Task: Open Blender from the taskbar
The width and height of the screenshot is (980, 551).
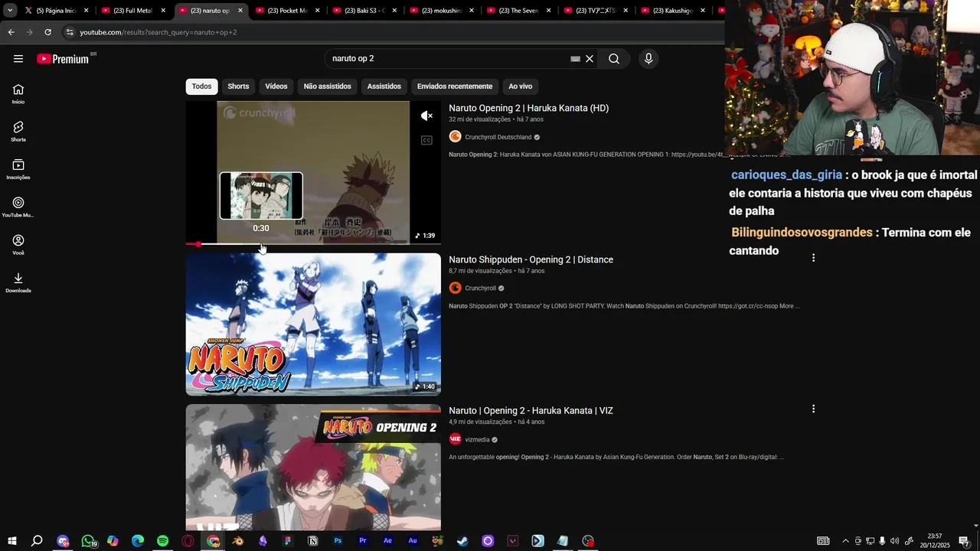Action: point(238,541)
